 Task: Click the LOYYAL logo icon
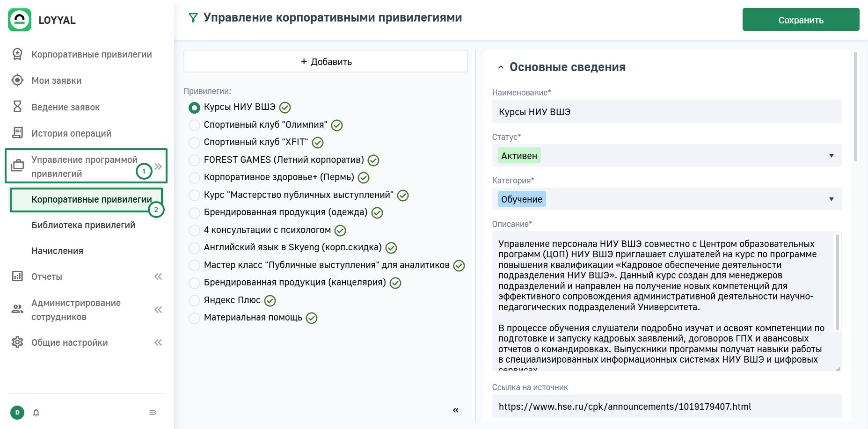click(20, 20)
